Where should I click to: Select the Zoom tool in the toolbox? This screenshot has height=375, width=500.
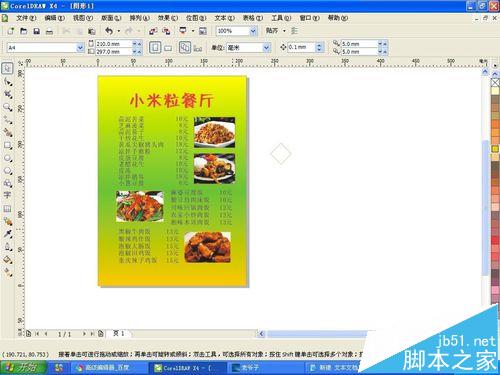pos(8,107)
